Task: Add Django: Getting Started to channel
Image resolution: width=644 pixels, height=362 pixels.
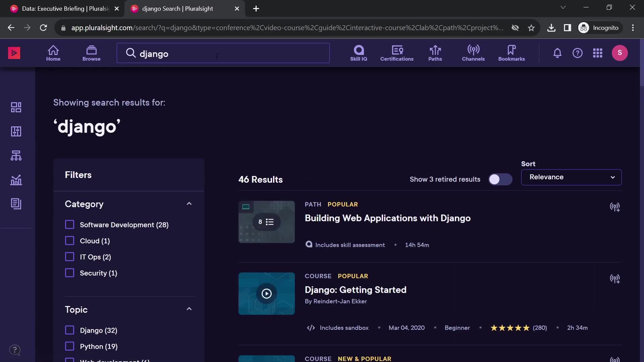Action: click(614, 279)
